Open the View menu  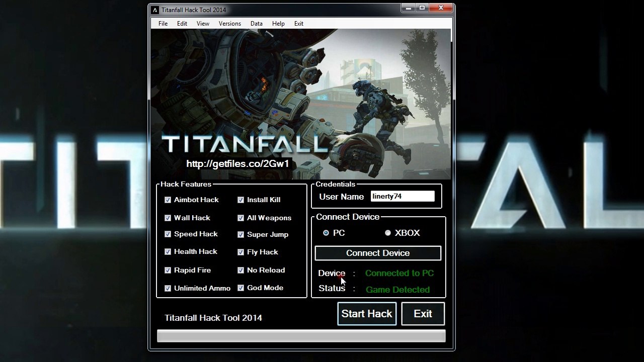pos(203,24)
